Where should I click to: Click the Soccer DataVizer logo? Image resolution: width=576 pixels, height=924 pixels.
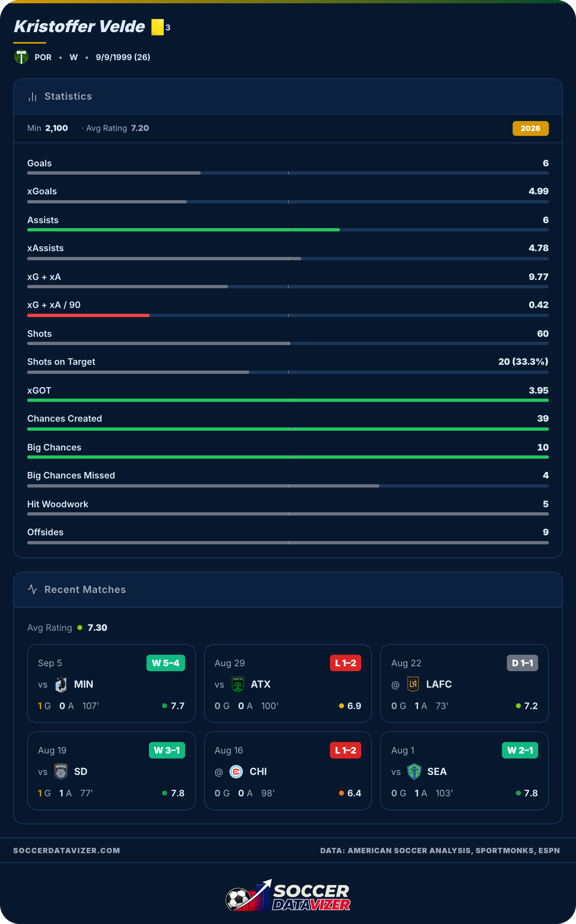pyautogui.click(x=288, y=895)
